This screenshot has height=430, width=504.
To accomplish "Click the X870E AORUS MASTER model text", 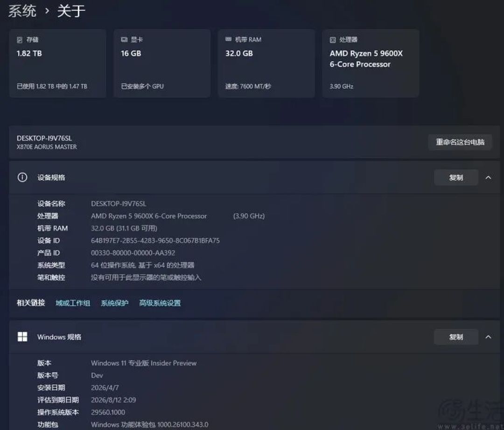I will click(47, 147).
